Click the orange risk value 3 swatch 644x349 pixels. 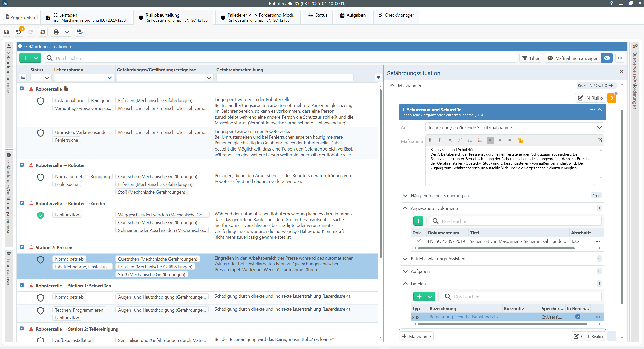coord(612,98)
